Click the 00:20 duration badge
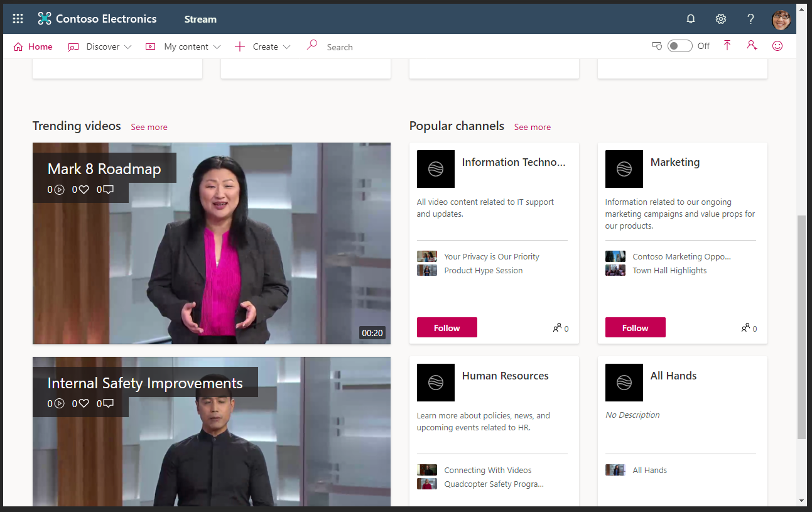 pos(372,332)
